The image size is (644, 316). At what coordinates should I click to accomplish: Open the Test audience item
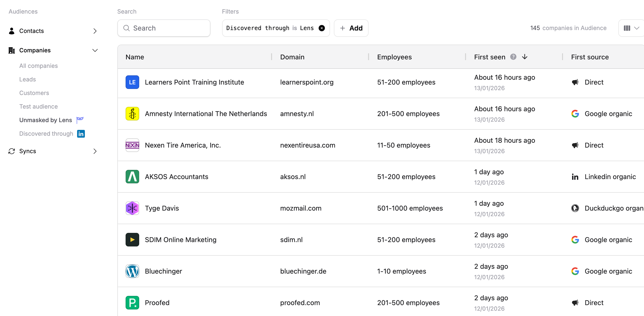pyautogui.click(x=39, y=106)
